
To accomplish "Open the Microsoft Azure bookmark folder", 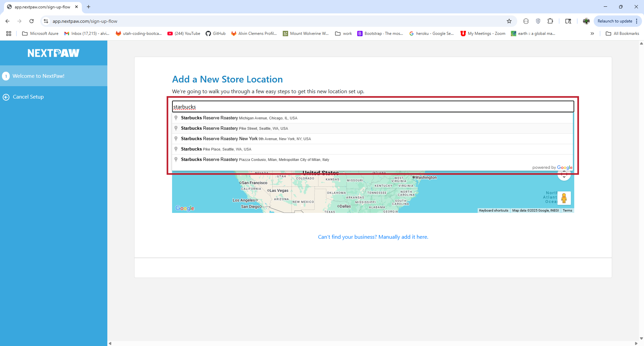I will tap(40, 34).
